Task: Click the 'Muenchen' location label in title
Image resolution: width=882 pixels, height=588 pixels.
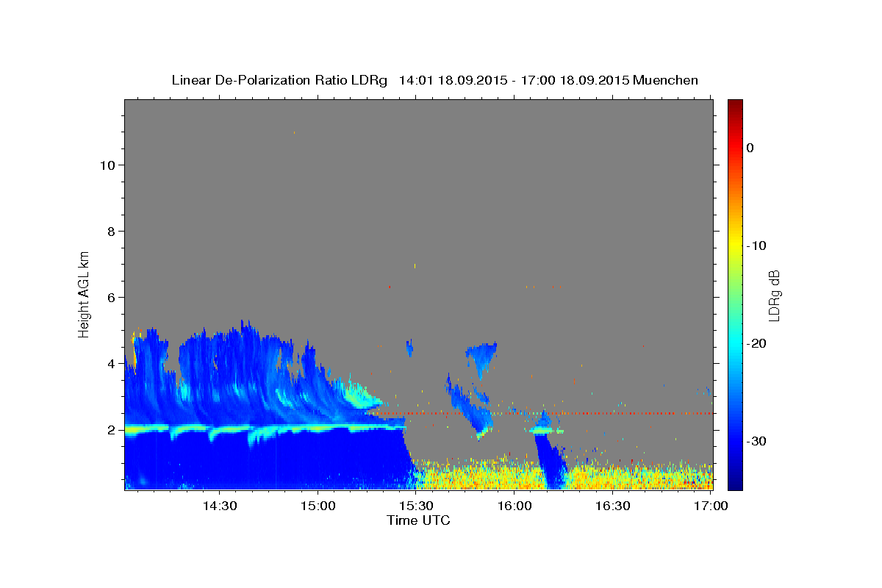Action: coord(665,80)
